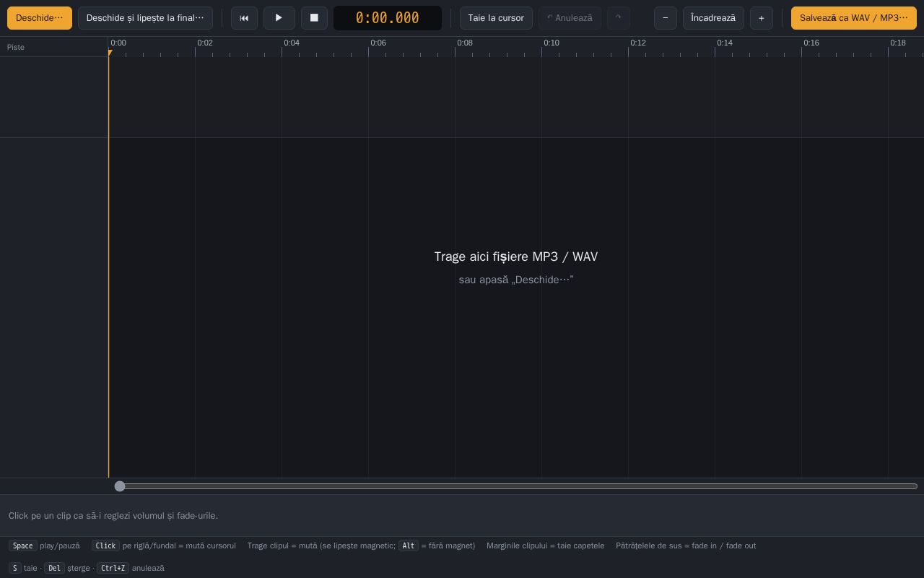This screenshot has width=924, height=578.
Task: Click the 'Marginile clipului = taie capetele' text
Action: [546, 545]
